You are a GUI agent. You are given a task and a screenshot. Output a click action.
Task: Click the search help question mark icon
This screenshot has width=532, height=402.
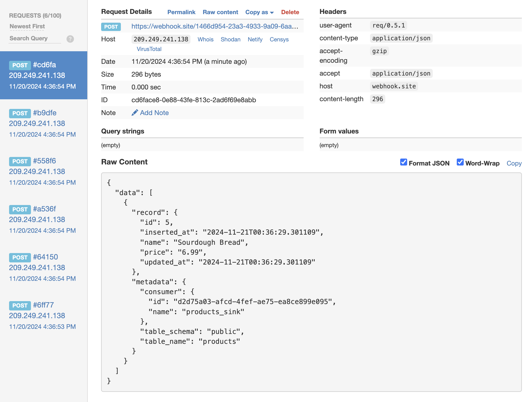pos(70,39)
